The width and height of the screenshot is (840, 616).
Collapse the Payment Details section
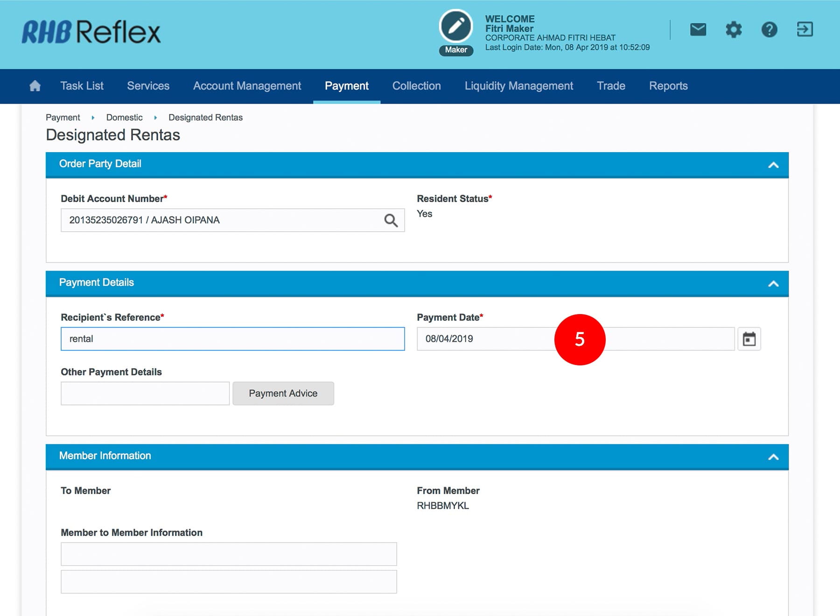coord(773,284)
